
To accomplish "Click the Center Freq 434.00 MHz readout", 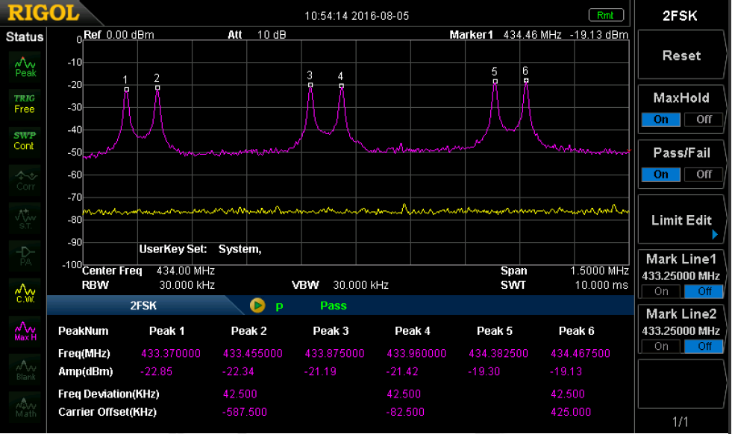I will click(x=149, y=271).
